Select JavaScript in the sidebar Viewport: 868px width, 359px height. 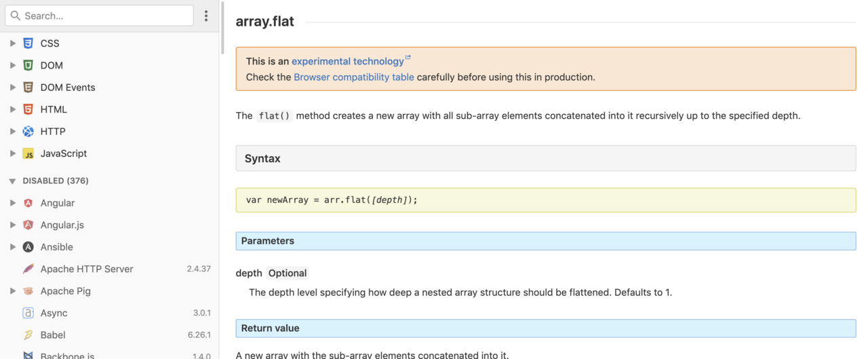coord(64,153)
